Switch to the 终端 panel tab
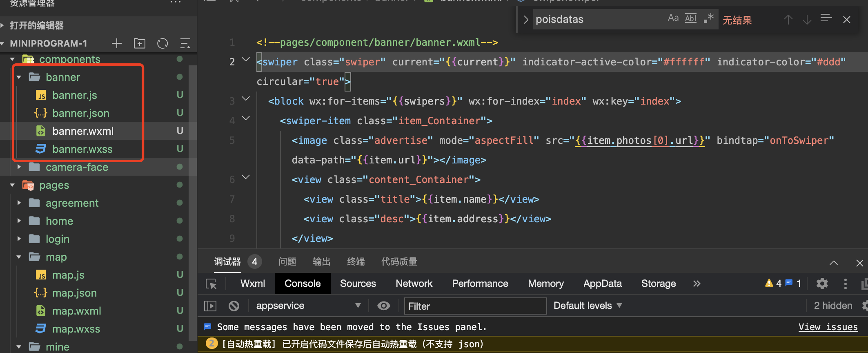The width and height of the screenshot is (868, 353). click(356, 262)
